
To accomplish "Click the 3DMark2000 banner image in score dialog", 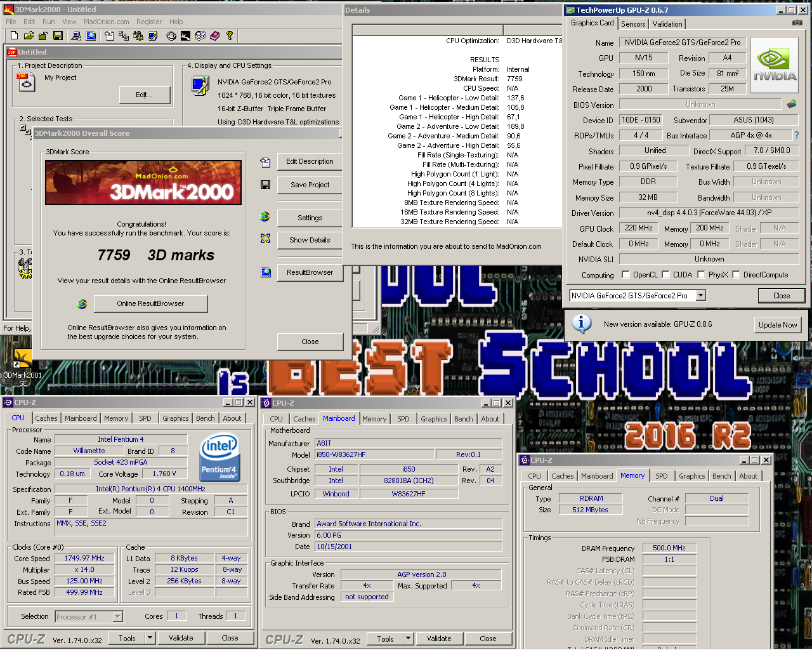I will tap(143, 182).
